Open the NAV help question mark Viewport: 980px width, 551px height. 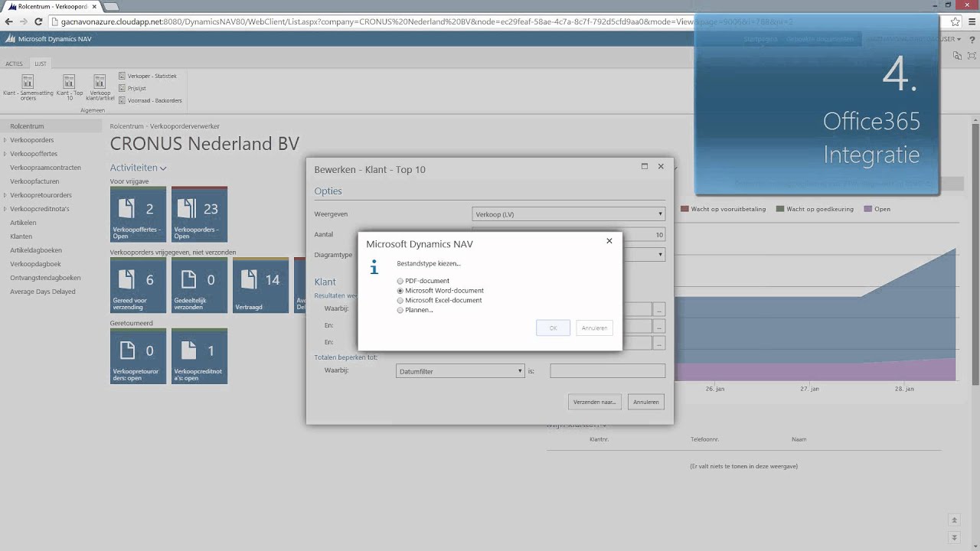(x=972, y=39)
